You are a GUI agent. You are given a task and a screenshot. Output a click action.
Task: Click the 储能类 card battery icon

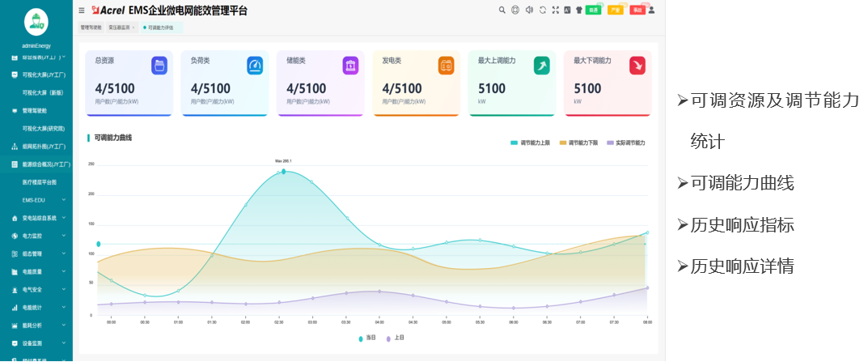350,66
